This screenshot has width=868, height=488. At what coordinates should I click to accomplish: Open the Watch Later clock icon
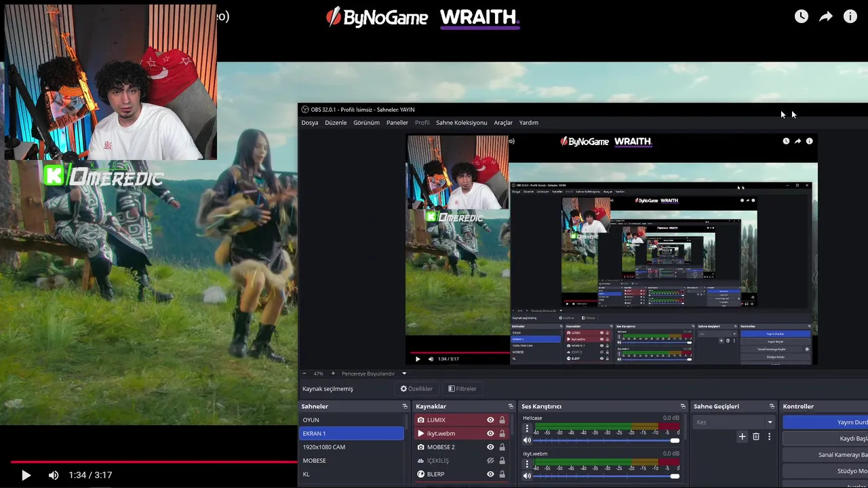(802, 17)
